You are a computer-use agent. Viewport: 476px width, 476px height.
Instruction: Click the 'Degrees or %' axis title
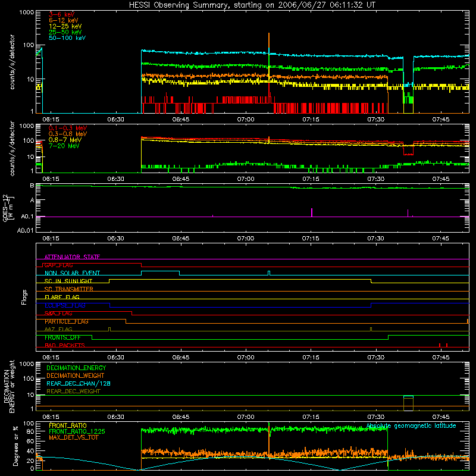pyautogui.click(x=15, y=446)
